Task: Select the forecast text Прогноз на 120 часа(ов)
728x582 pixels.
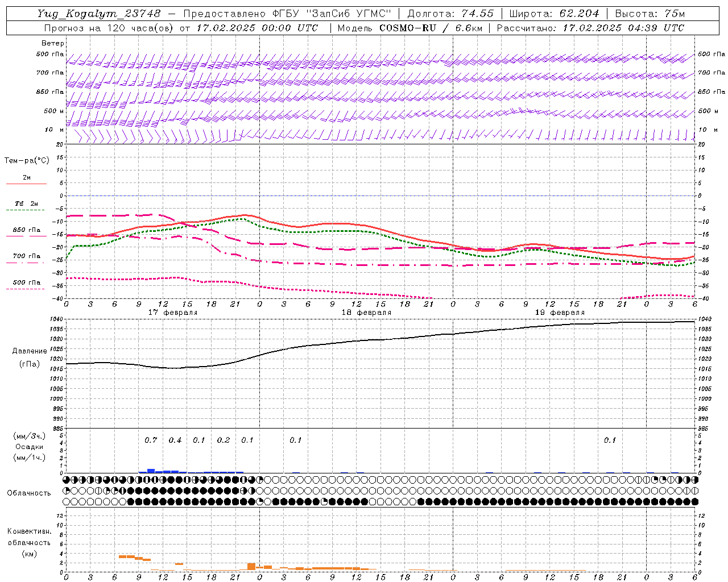Action: (108, 28)
